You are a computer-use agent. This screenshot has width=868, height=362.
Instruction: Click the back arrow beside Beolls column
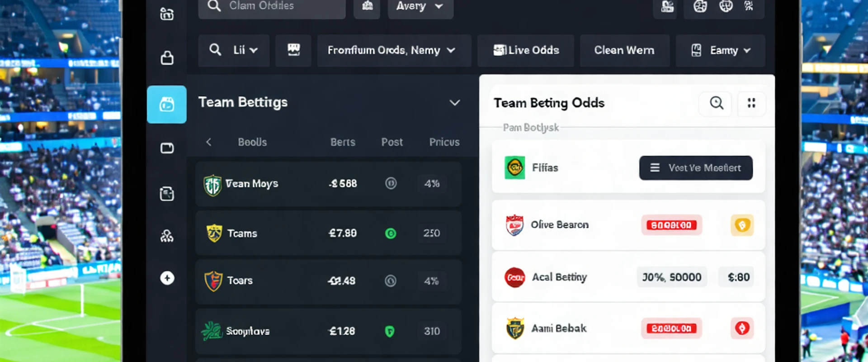click(x=209, y=142)
